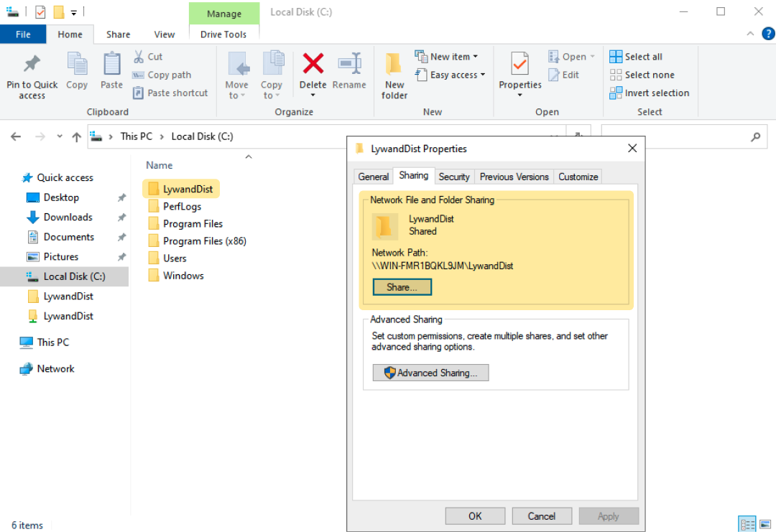
Task: Go back with Back arrow
Action: (x=16, y=136)
